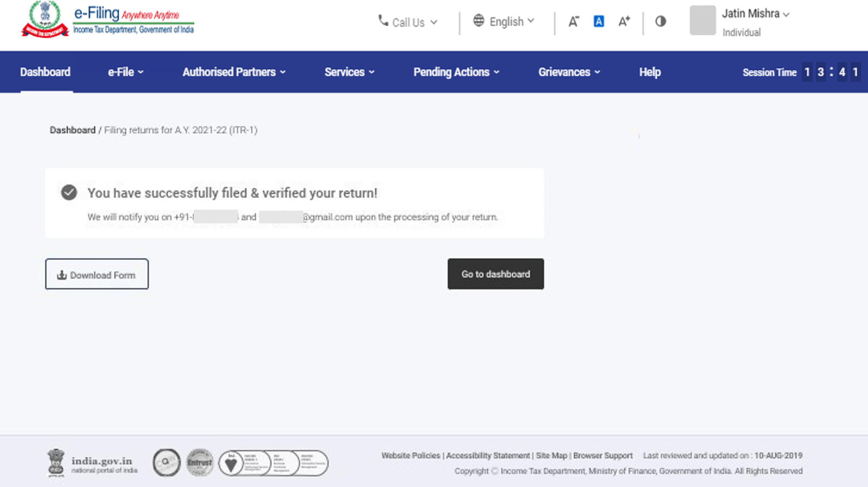Screen dimensions: 868x487
Task: Click the Session Time countdown display
Action: (x=801, y=72)
